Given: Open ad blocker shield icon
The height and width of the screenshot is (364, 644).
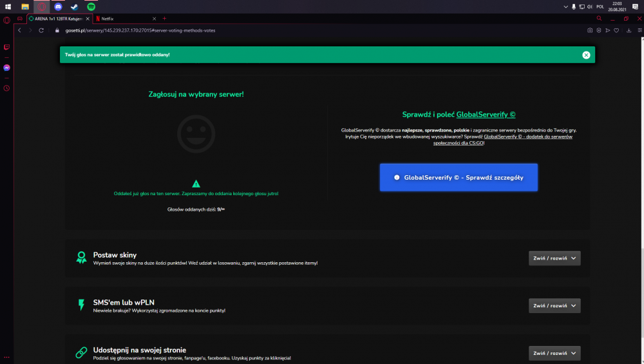Looking at the screenshot, I should [599, 30].
